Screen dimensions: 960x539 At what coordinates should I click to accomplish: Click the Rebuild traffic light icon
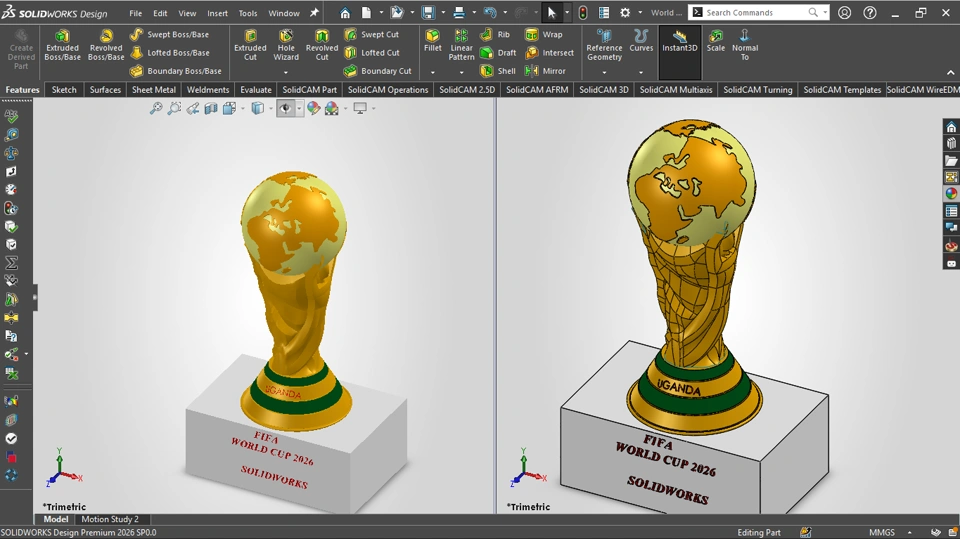tap(583, 12)
